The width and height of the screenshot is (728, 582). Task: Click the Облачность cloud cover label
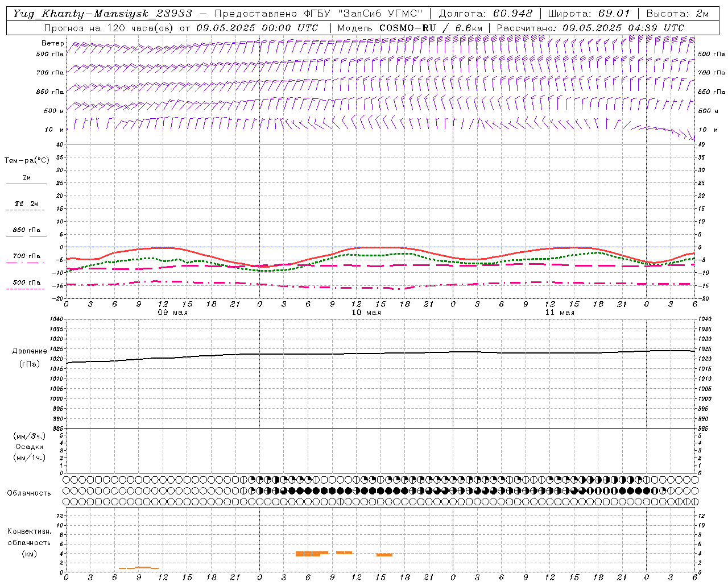pos(29,493)
